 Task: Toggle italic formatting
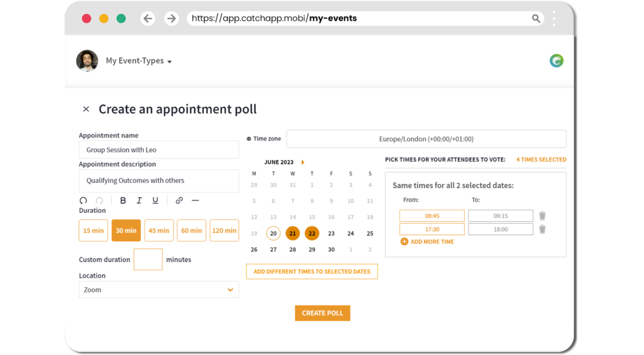pos(139,200)
